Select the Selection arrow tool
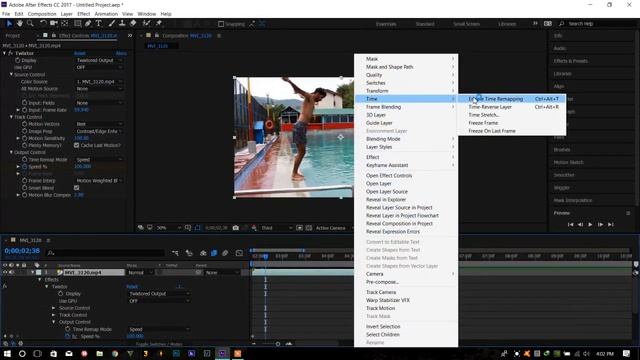Screen dimensions: 640x360 point(9,24)
